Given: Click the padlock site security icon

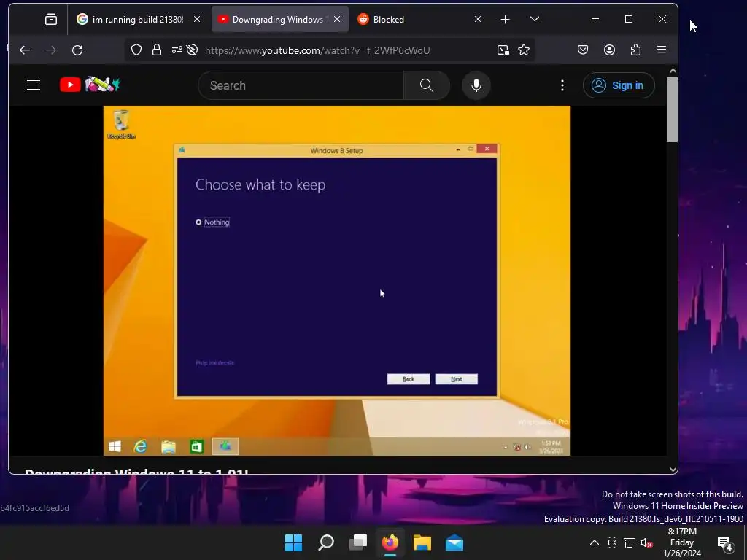Looking at the screenshot, I should click(x=157, y=50).
